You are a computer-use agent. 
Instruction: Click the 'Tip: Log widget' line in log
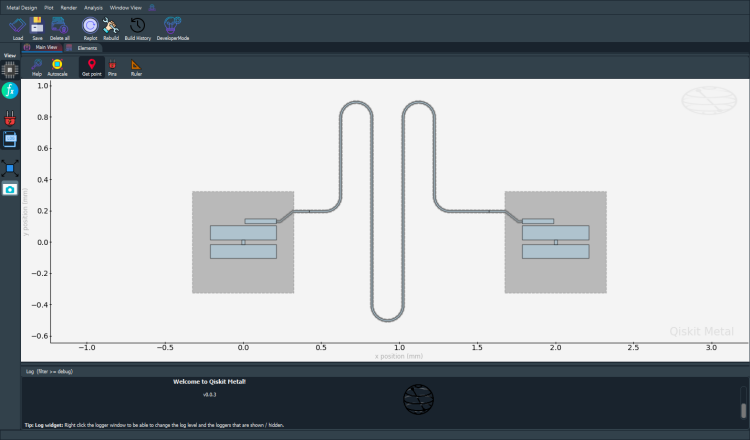(154, 425)
